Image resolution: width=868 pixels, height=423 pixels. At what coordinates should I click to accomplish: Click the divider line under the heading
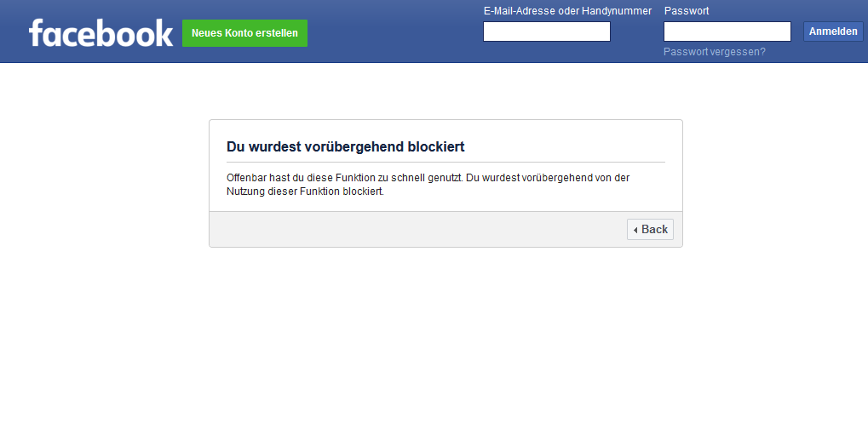pyautogui.click(x=445, y=162)
